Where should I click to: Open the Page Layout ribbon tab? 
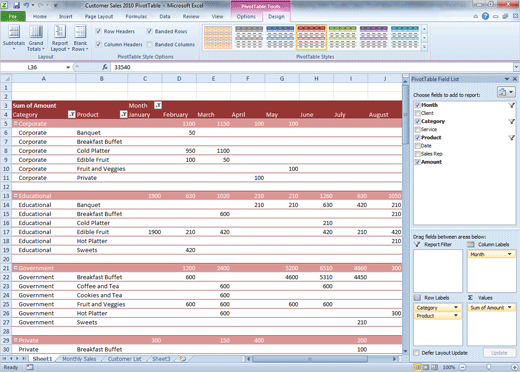coord(99,16)
